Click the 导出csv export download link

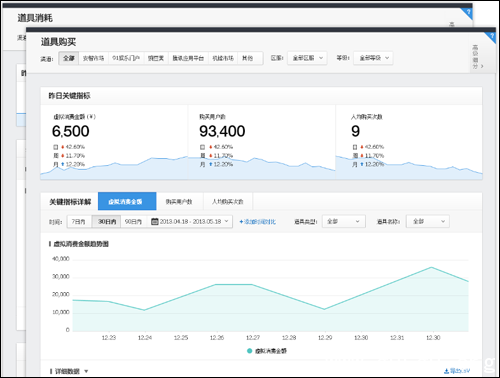click(x=457, y=371)
